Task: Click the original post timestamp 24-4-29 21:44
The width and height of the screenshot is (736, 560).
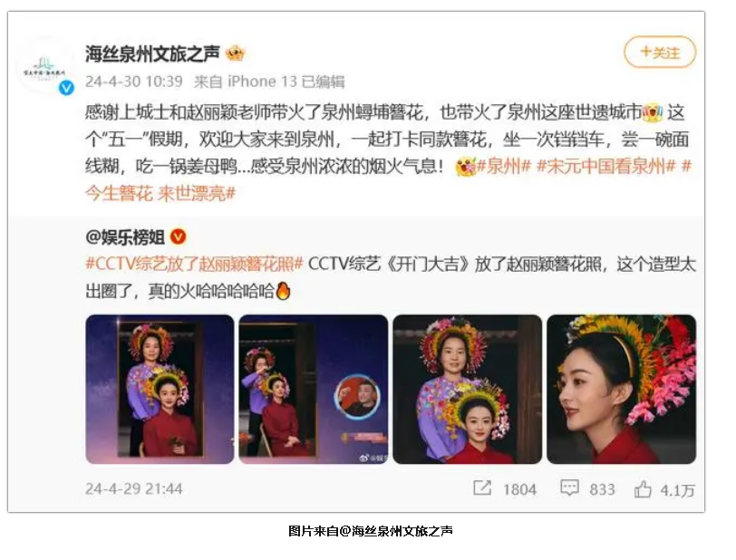Action: [x=134, y=489]
